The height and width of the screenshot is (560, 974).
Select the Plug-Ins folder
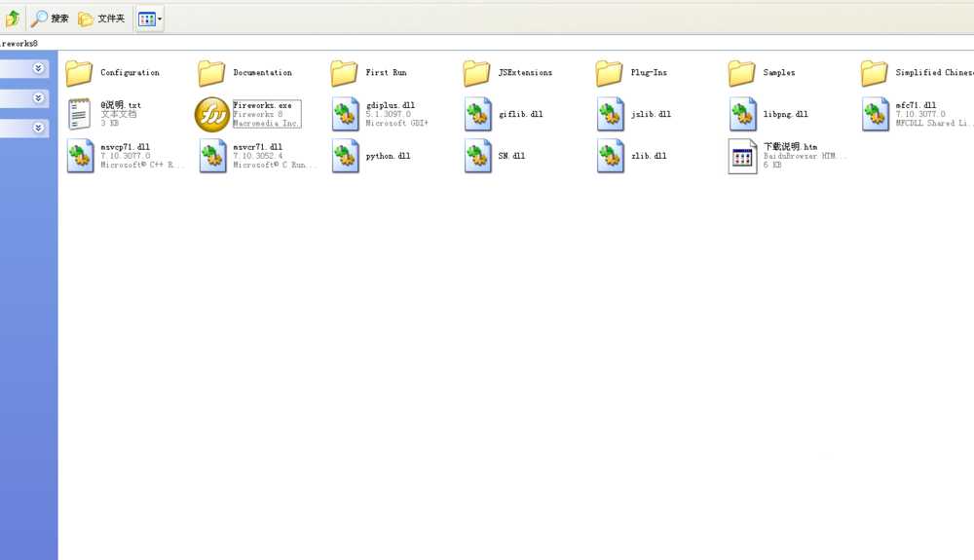click(x=610, y=73)
